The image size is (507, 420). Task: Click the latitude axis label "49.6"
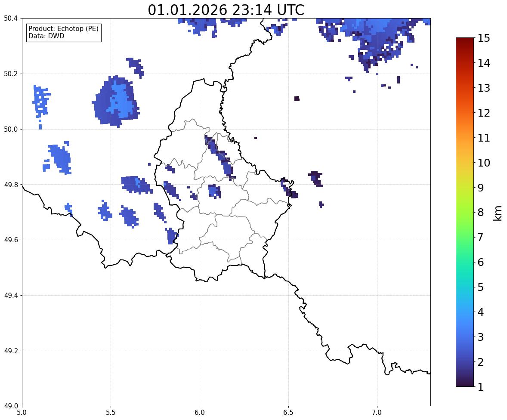pyautogui.click(x=10, y=240)
